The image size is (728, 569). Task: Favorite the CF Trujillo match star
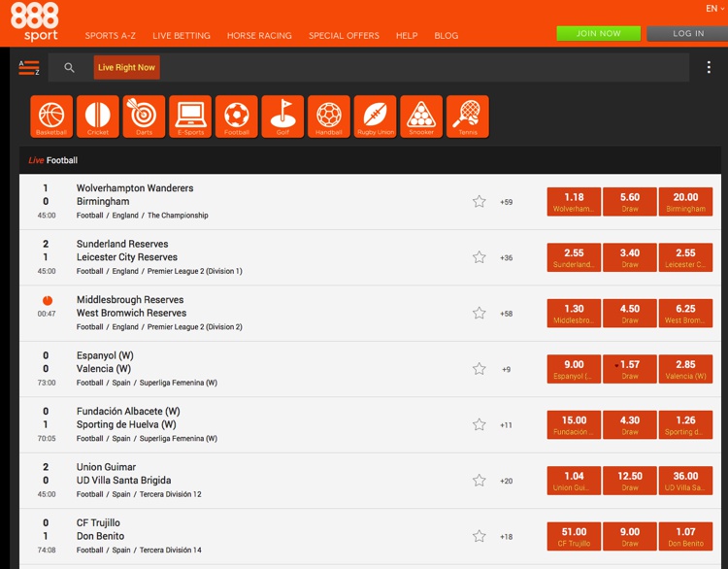pyautogui.click(x=480, y=536)
